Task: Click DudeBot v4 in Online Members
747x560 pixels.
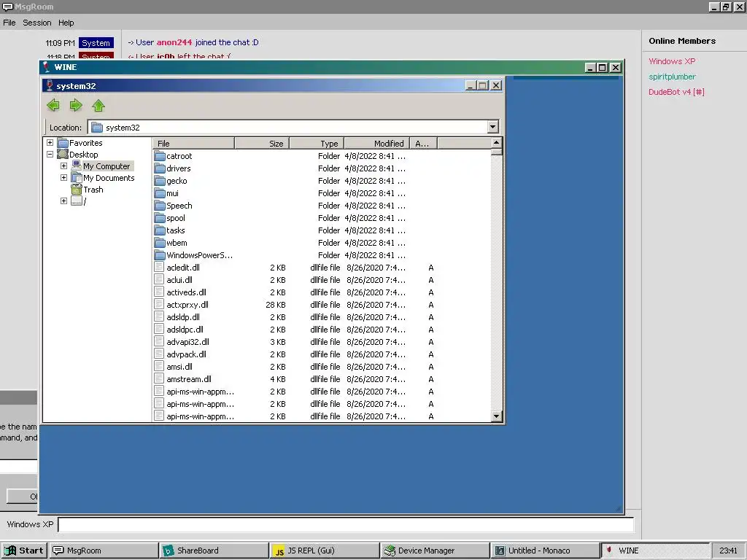Action: pyautogui.click(x=676, y=92)
